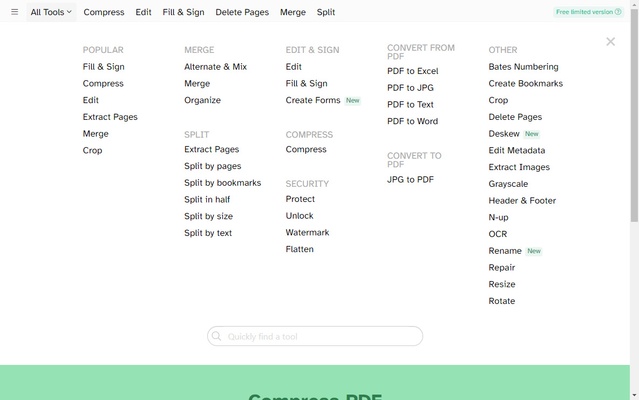Click the help icon beside Free limited version
Image resolution: width=639 pixels, height=400 pixels.
[618, 12]
